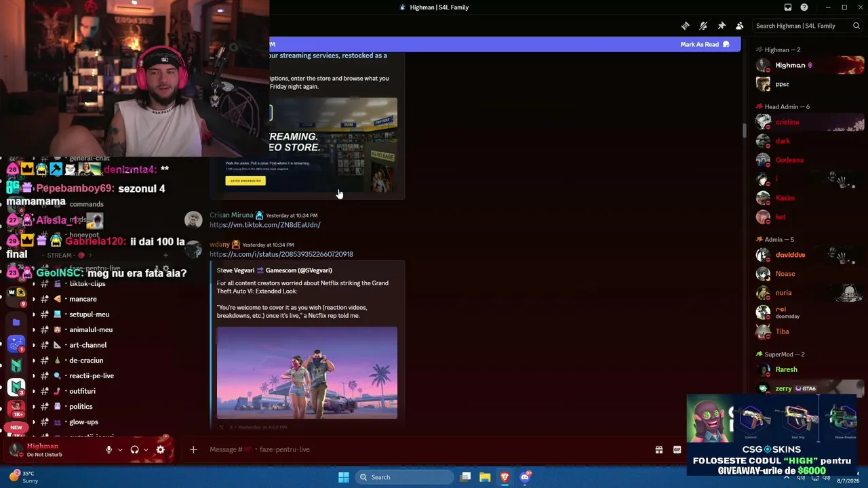
Task: Open the GTA VI embed image
Action: pyautogui.click(x=307, y=372)
